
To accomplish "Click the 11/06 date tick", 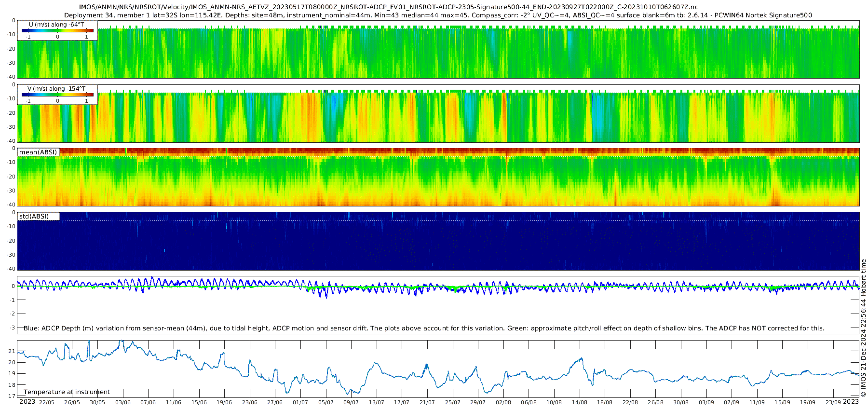I will click(x=174, y=402).
